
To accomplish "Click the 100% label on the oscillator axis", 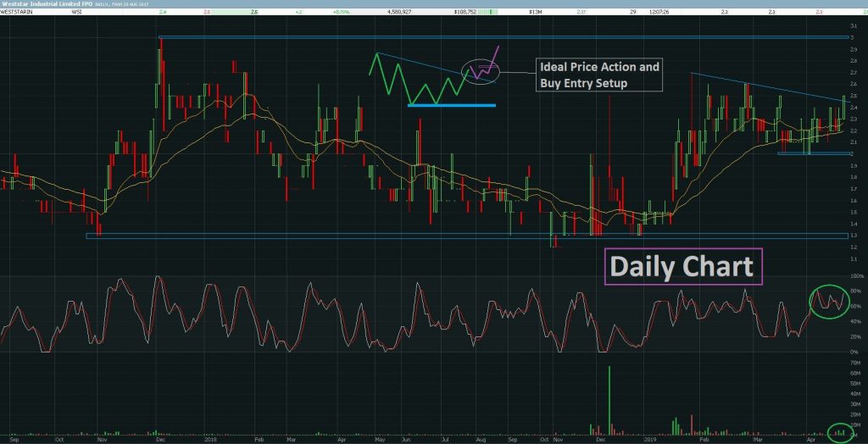I will point(856,275).
